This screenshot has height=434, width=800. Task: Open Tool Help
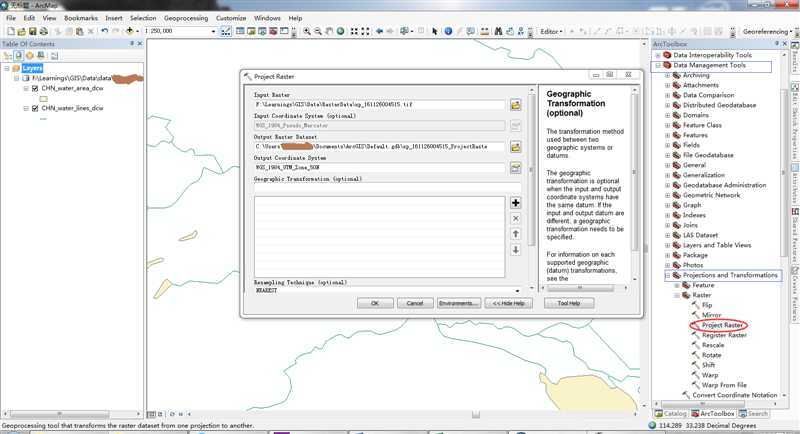coord(569,303)
